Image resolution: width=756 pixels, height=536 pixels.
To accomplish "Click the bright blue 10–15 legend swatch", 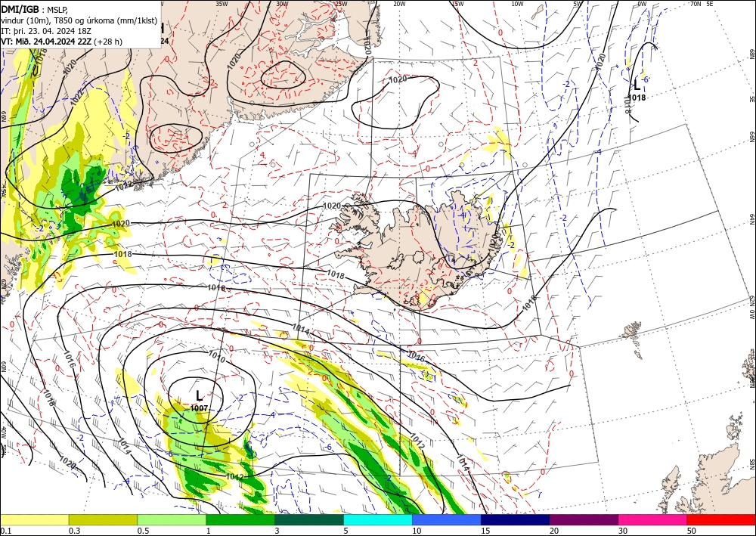I will point(447,519).
